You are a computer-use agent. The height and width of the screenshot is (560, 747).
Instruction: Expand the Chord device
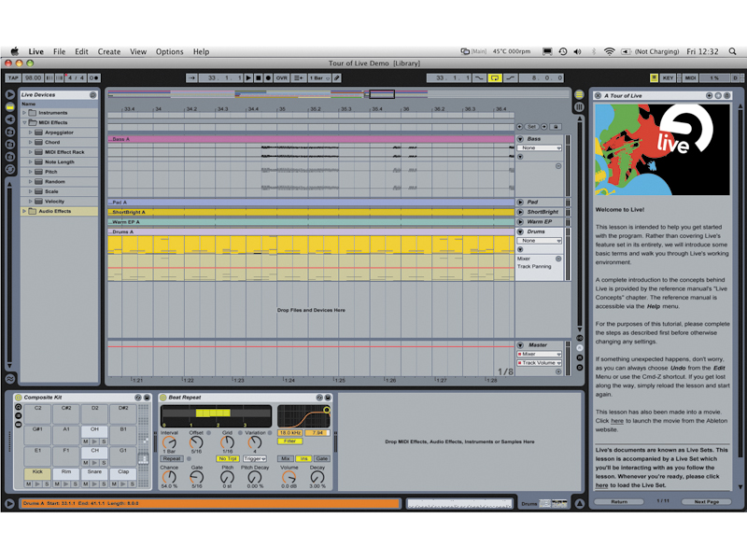click(x=31, y=142)
